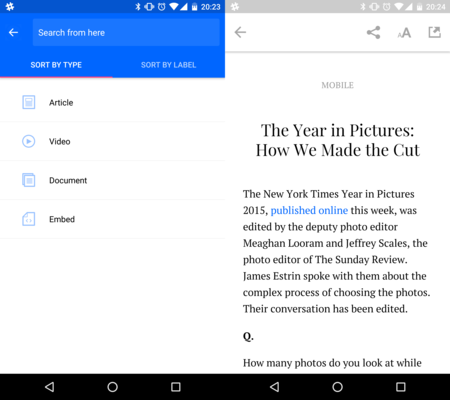
Task: Open the article in an external browser
Action: [x=435, y=32]
